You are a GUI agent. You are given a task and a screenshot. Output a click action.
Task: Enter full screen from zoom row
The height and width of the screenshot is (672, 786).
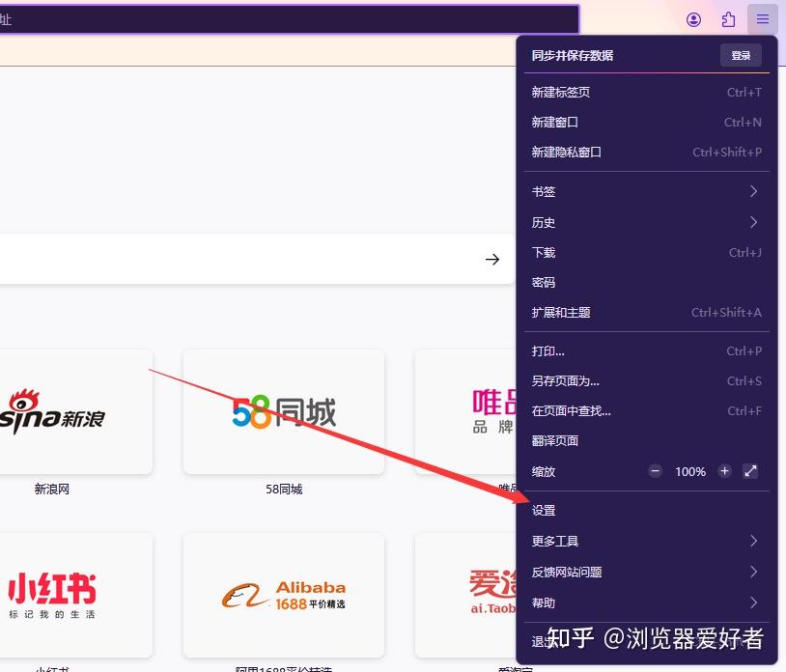click(750, 471)
